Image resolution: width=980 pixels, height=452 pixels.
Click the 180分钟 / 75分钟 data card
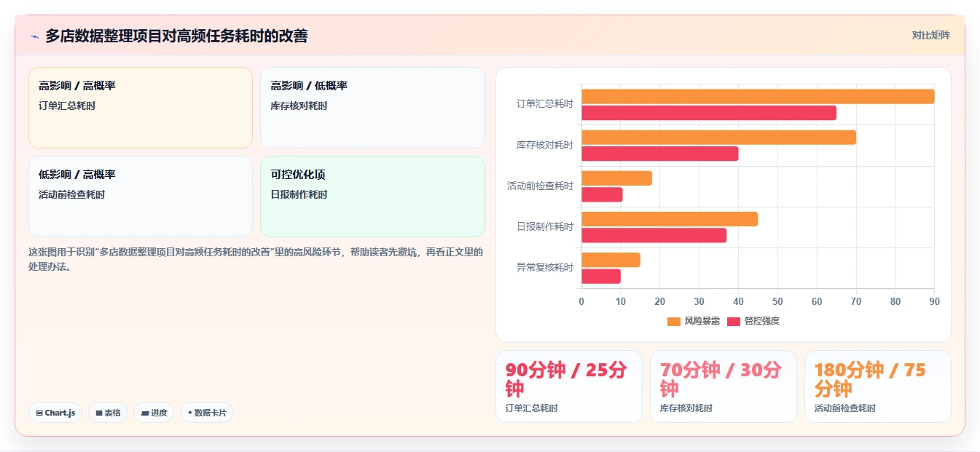[x=878, y=386]
